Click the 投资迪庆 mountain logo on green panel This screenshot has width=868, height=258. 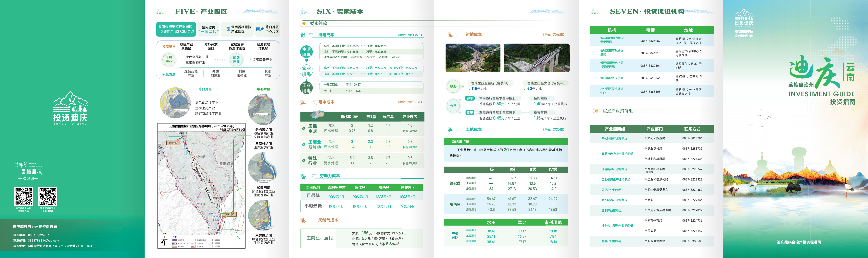pyautogui.click(x=70, y=108)
